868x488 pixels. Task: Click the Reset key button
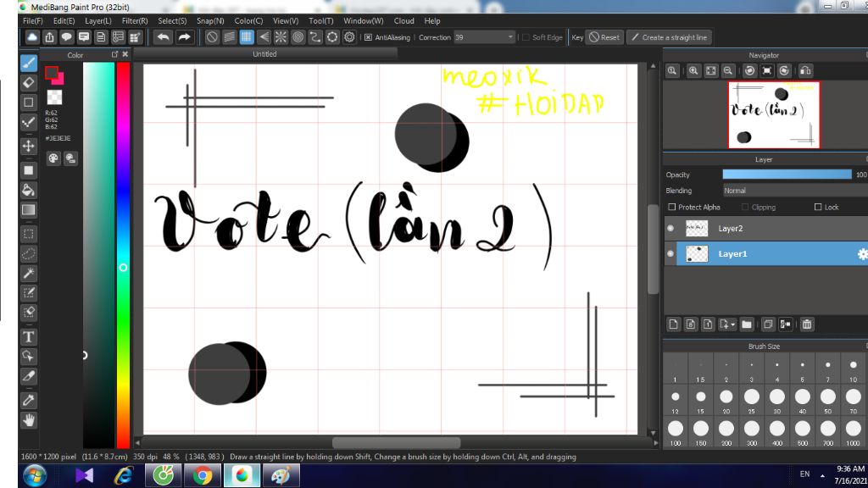(604, 37)
